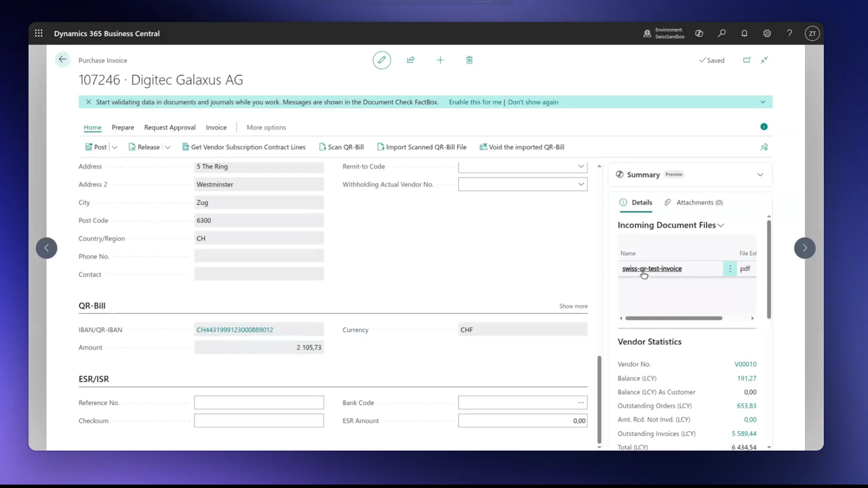Dismiss the validation notification bar

[x=88, y=102]
